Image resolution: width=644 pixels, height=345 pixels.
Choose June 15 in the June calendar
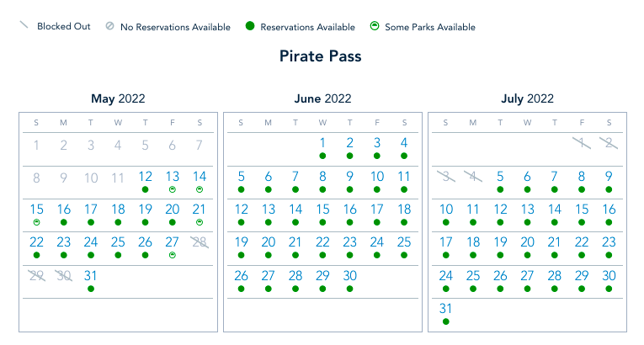pos(322,210)
